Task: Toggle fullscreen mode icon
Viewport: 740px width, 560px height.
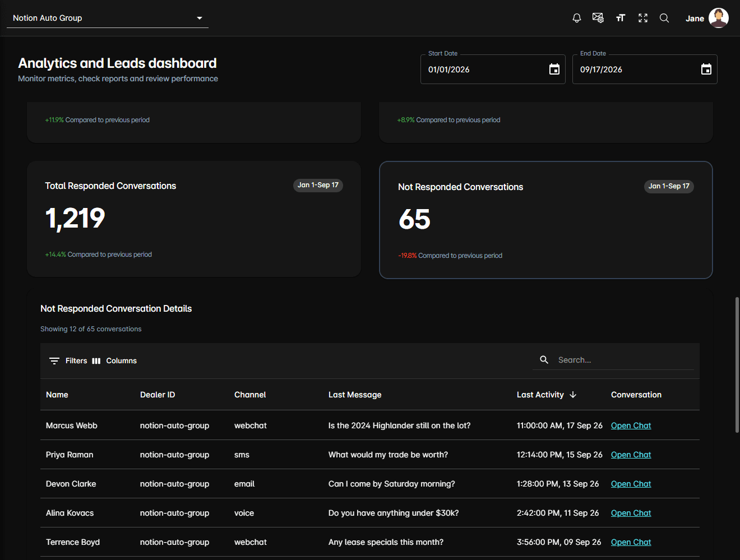Action: [x=643, y=18]
